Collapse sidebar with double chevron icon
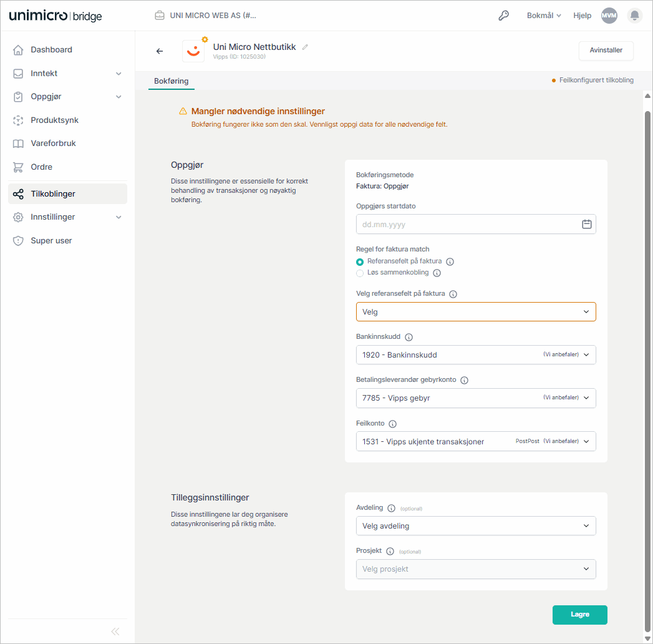Screen dimensions: 653x644 point(115,632)
